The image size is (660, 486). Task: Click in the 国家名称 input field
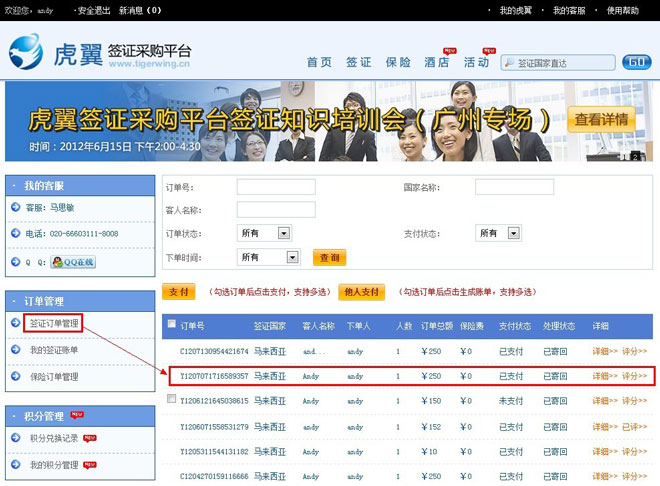(x=514, y=187)
